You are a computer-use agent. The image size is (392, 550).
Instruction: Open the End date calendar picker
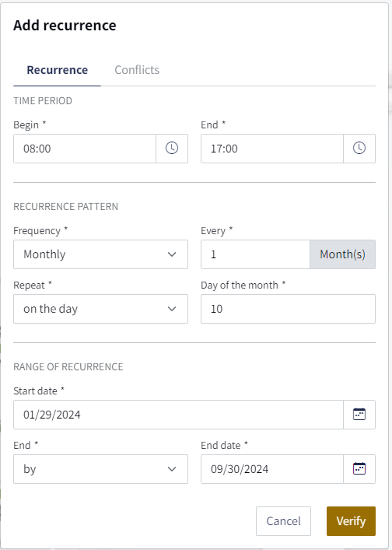tap(359, 469)
